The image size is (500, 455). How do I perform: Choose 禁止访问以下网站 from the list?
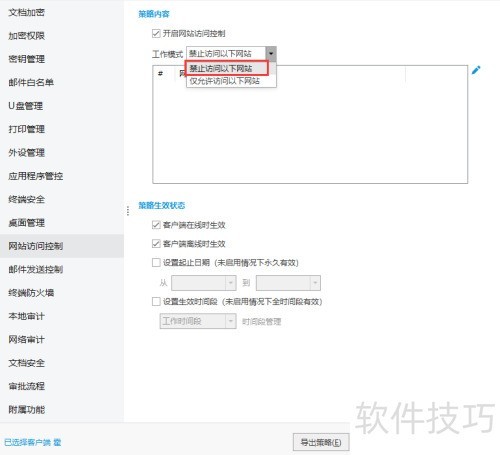point(227,68)
